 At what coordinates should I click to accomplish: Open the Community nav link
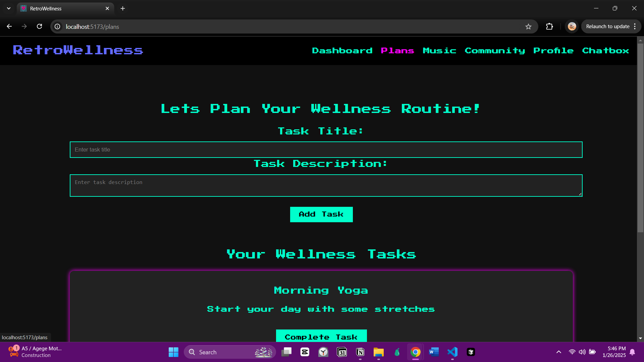click(x=495, y=51)
